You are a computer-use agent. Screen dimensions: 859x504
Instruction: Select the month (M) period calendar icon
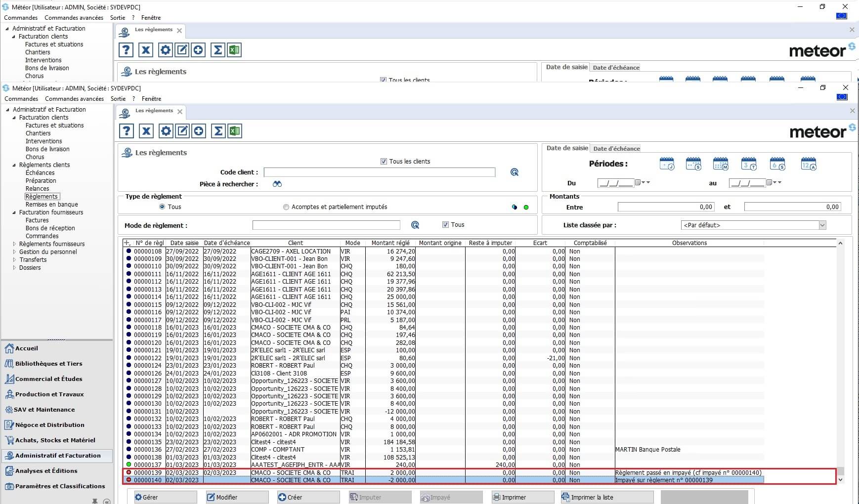[721, 164]
